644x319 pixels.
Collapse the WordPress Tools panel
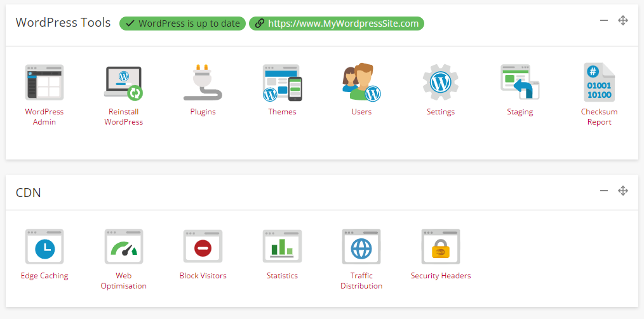point(604,20)
